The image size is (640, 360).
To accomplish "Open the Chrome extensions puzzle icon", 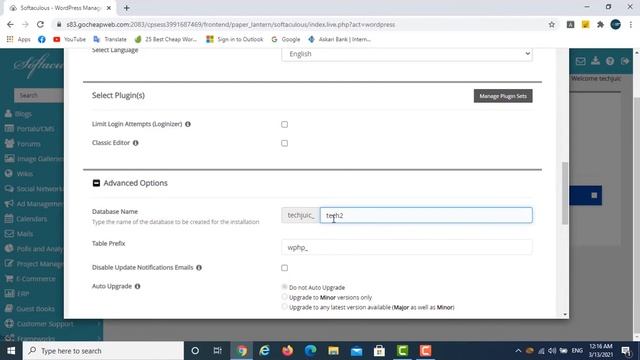I will tap(600, 24).
